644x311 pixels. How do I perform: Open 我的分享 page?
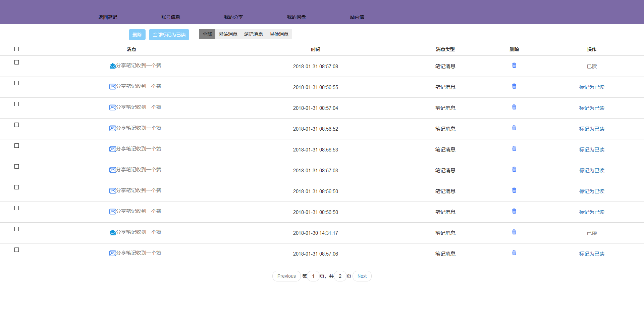tap(233, 17)
